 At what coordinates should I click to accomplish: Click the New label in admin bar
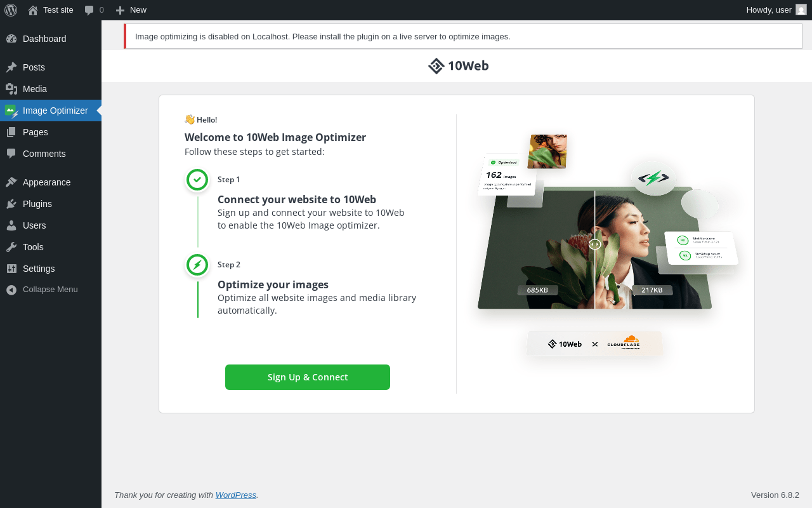(138, 10)
